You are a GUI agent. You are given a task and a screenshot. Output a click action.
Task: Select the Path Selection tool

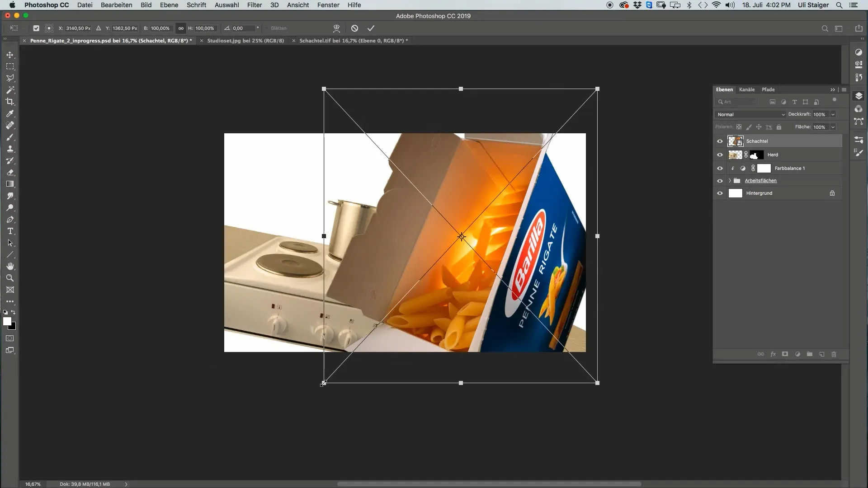[x=10, y=243]
